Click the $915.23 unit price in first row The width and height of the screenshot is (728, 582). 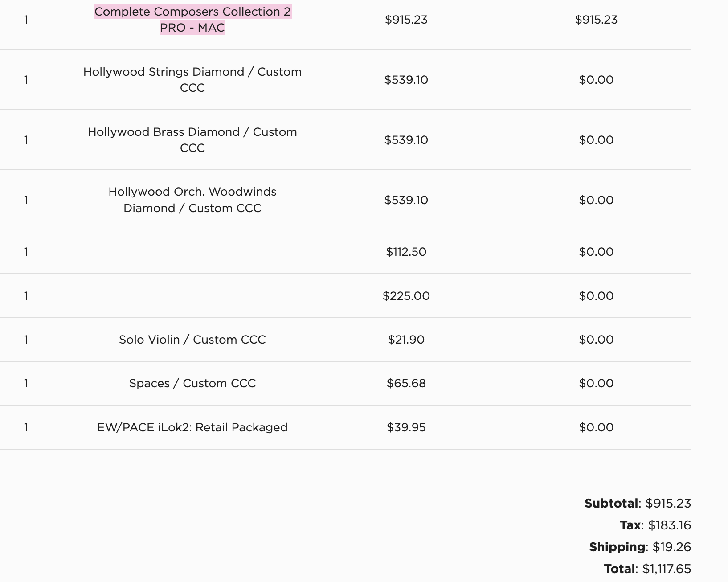pyautogui.click(x=406, y=20)
